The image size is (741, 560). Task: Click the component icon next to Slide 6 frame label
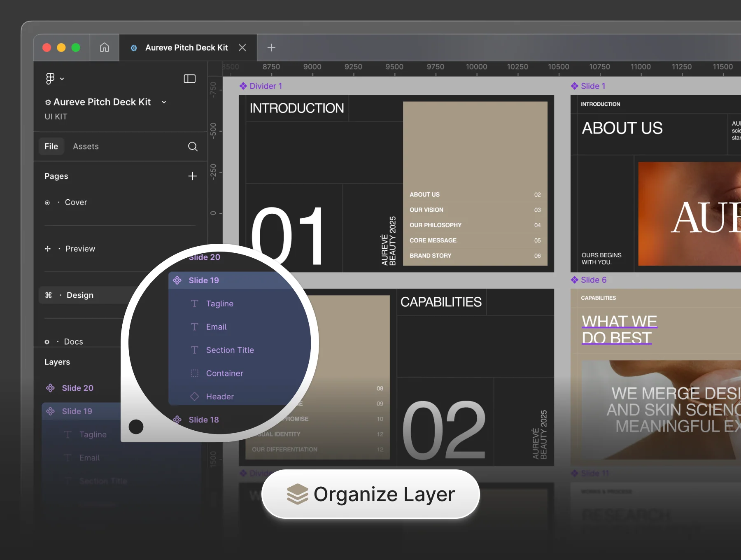pos(575,280)
